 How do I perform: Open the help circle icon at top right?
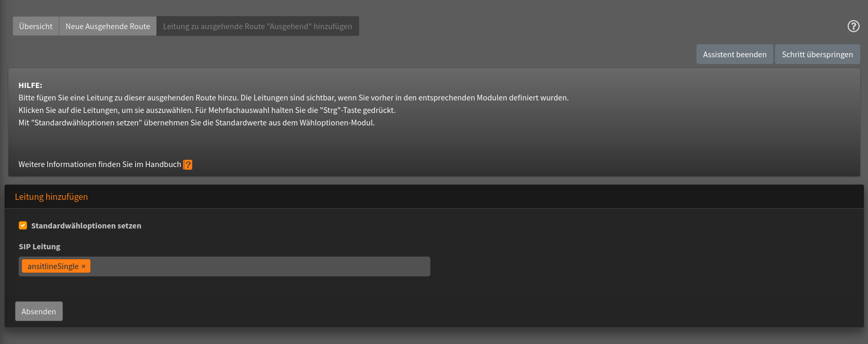(853, 26)
